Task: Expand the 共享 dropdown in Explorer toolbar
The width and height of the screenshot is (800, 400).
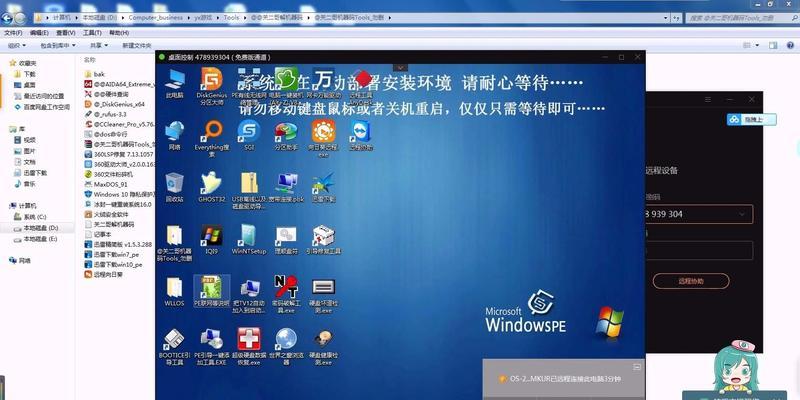Action: coord(98,45)
